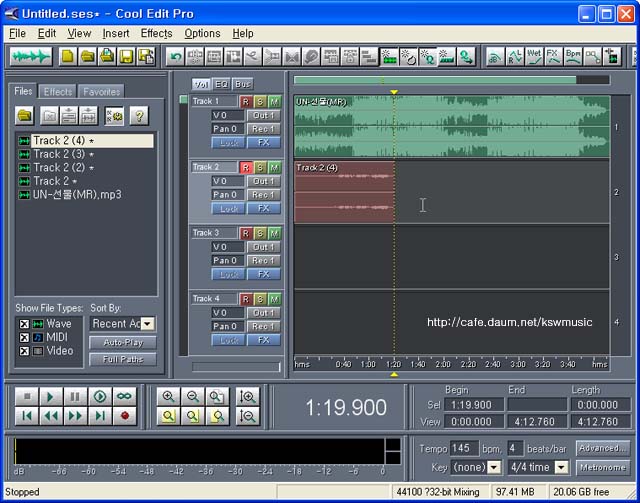Open the 4/4 time signature dropdown

[x=562, y=467]
